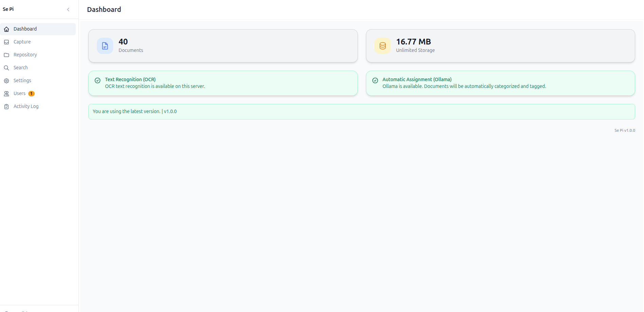Click the orange Users notification badge

[31, 94]
